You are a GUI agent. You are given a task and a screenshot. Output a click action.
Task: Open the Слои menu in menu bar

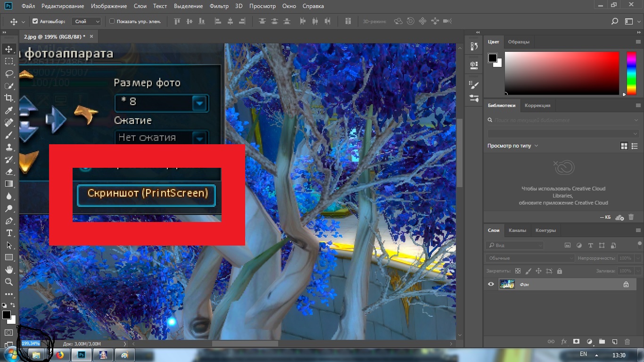(x=140, y=6)
